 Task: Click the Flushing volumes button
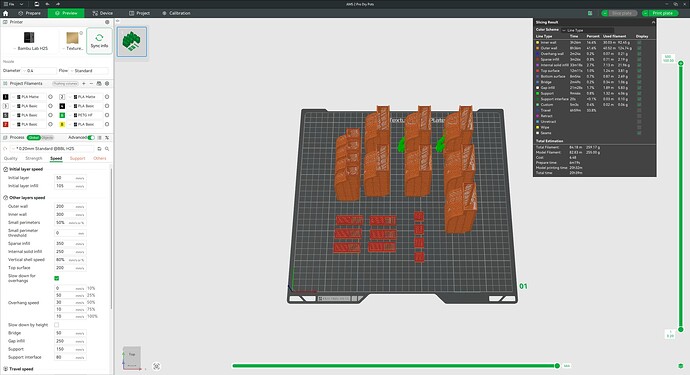click(x=65, y=83)
